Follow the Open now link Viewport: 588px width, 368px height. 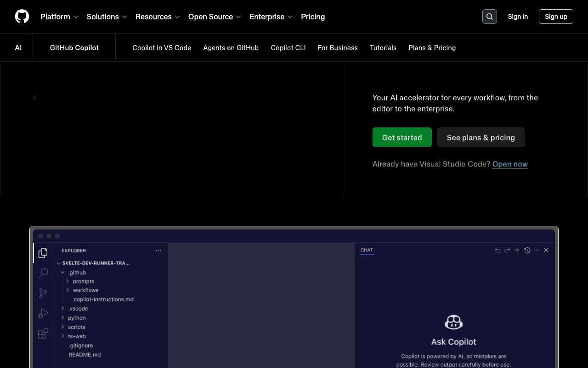click(x=510, y=164)
